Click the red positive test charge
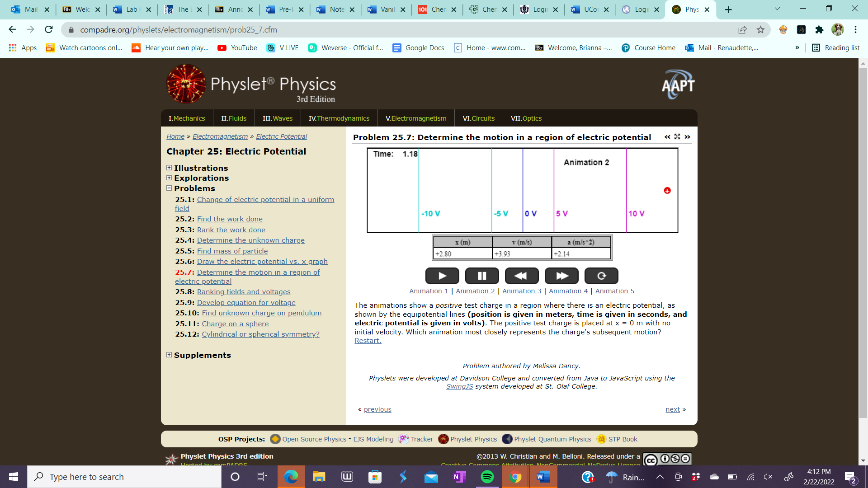 pos(667,191)
